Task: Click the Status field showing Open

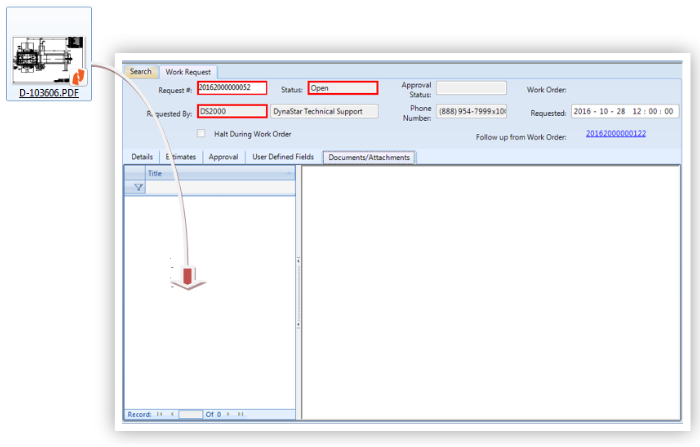Action: pyautogui.click(x=342, y=88)
